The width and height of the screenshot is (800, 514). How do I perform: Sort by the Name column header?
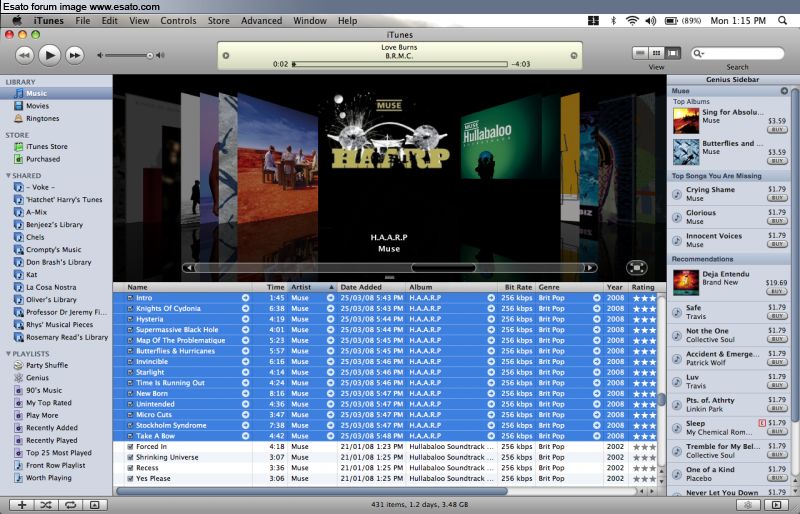click(189, 287)
